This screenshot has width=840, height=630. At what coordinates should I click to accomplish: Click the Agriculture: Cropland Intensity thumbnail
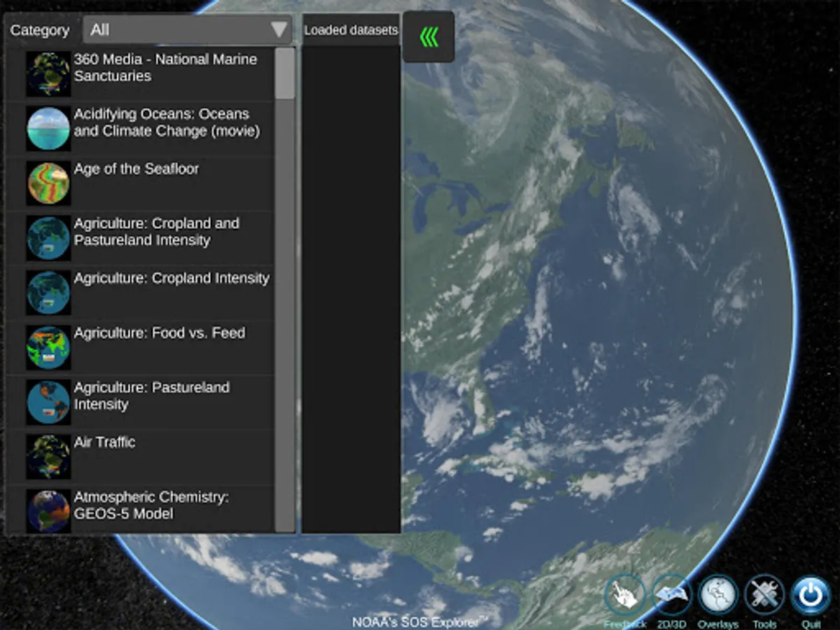(x=48, y=292)
